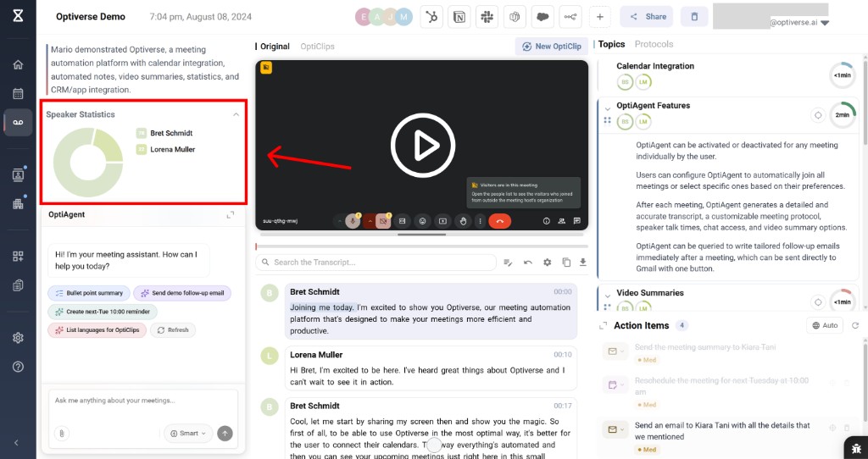868x459 pixels.
Task: Open the company building icon in the sidebar
Action: point(18,203)
